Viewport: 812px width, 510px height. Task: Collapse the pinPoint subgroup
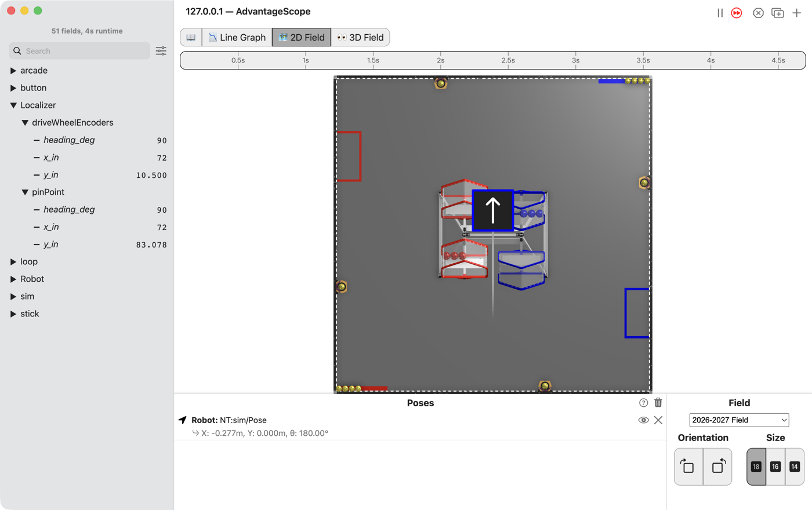coord(25,192)
